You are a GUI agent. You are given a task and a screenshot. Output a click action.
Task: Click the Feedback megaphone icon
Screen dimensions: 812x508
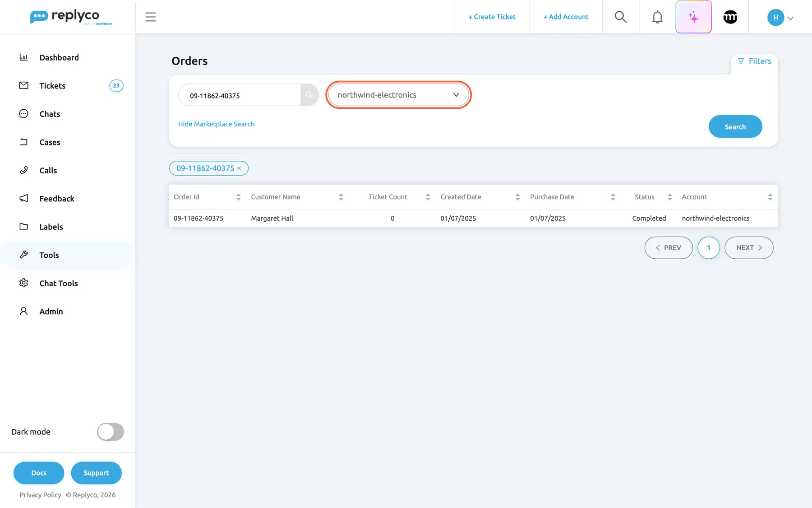pos(23,198)
